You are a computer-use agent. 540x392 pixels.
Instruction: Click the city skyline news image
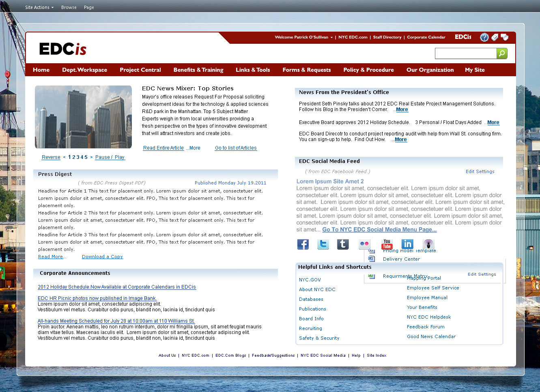click(x=83, y=117)
